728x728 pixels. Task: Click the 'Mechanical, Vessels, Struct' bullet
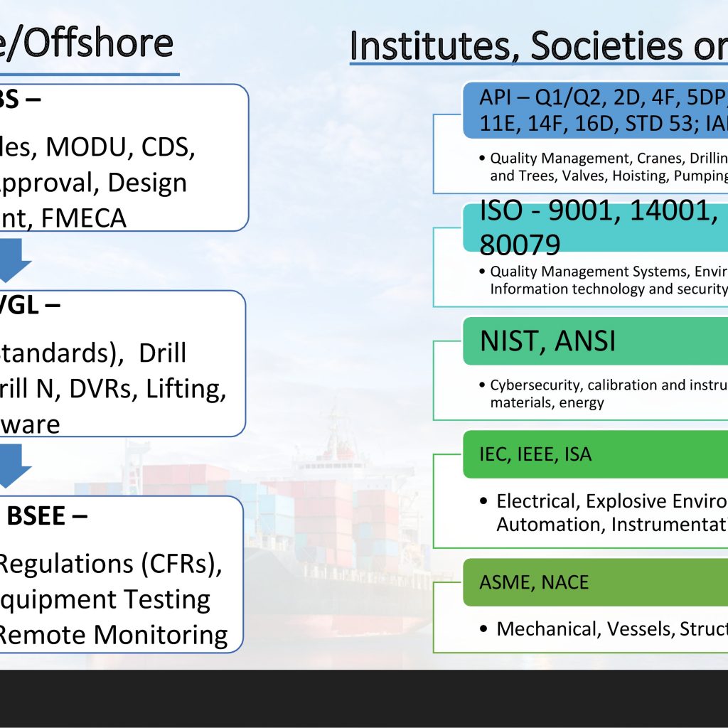click(x=612, y=629)
